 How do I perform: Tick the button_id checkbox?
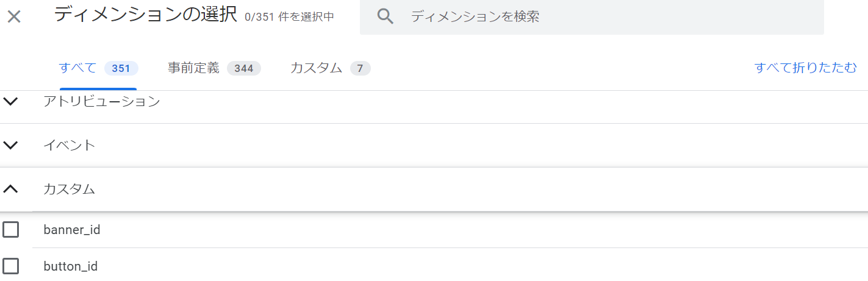(x=11, y=266)
